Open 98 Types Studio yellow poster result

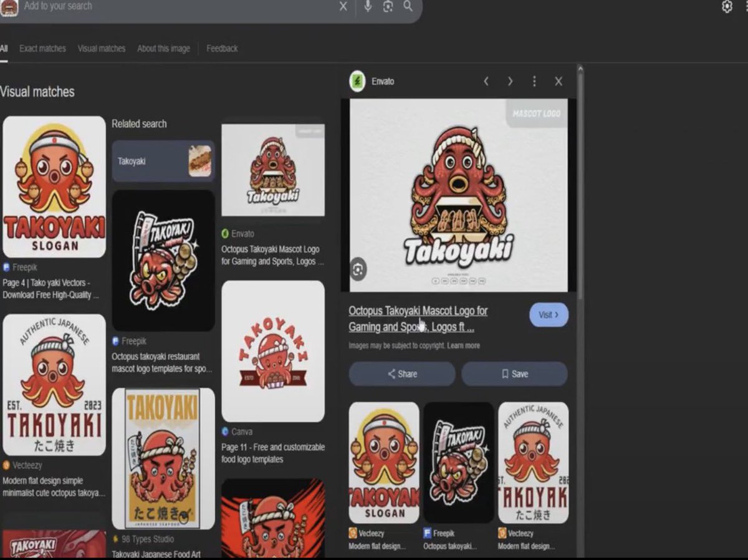[163, 459]
